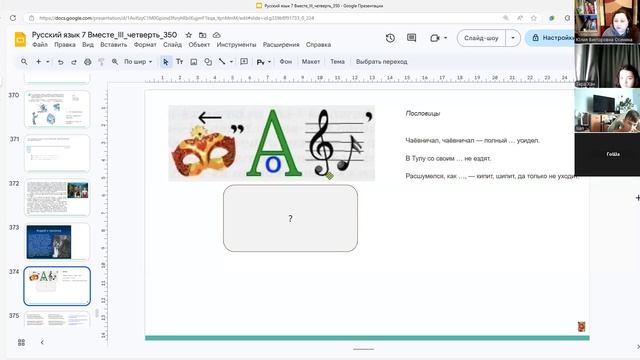The image size is (640, 360).
Task: Add comment toolbar icon
Action: 244,62
